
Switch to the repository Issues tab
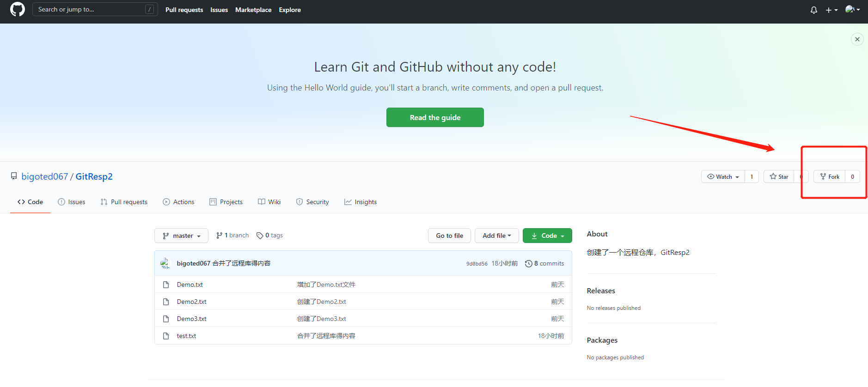[x=72, y=202]
